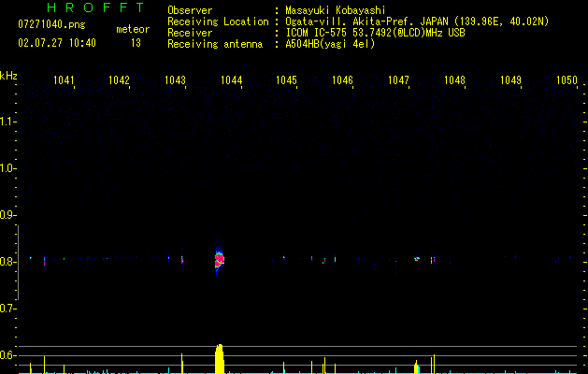Image resolution: width=588 pixels, height=374 pixels.
Task: Click the kHz axis unit label
Action: (8, 76)
